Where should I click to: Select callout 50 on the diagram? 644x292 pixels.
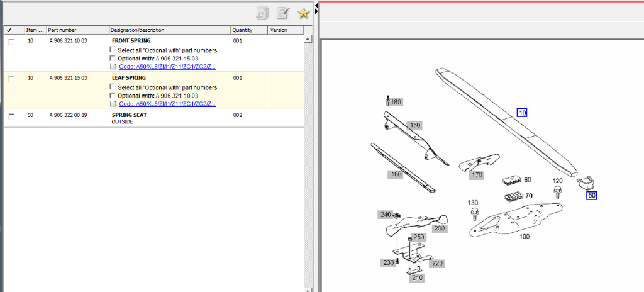pos(591,196)
